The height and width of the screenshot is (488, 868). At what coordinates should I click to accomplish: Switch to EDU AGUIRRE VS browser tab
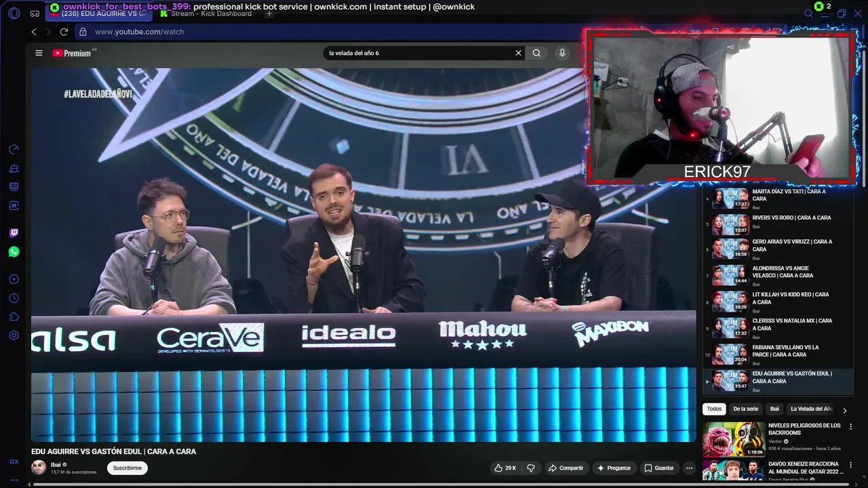pyautogui.click(x=99, y=14)
